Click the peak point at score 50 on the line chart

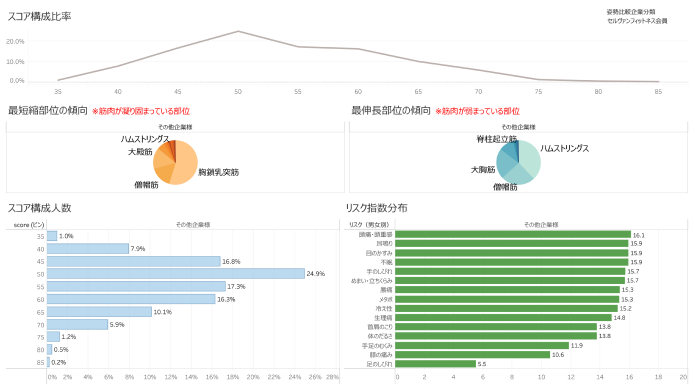click(x=238, y=31)
